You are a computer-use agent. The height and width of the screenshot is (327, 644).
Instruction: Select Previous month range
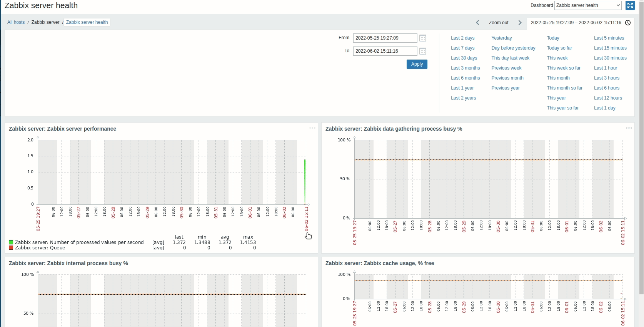tap(507, 78)
